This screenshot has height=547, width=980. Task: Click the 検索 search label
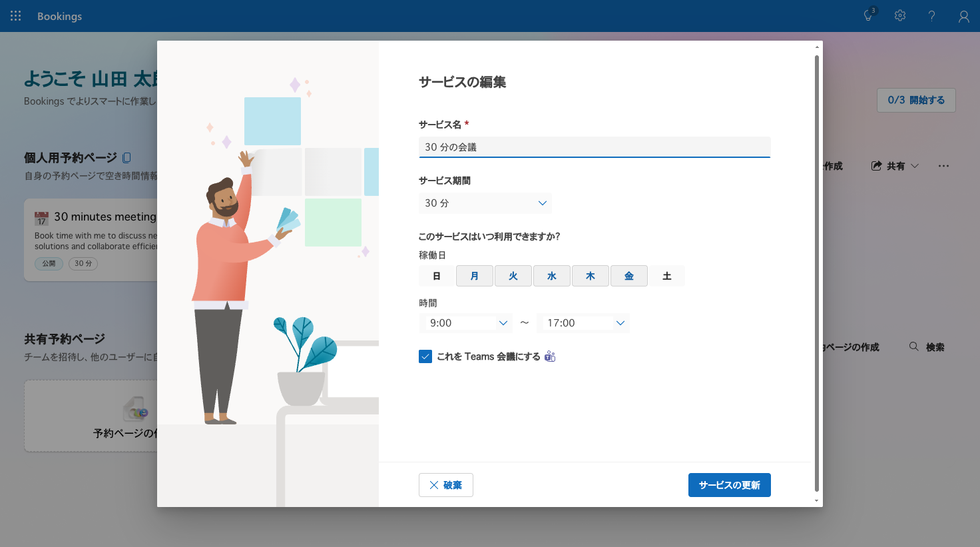[935, 347]
